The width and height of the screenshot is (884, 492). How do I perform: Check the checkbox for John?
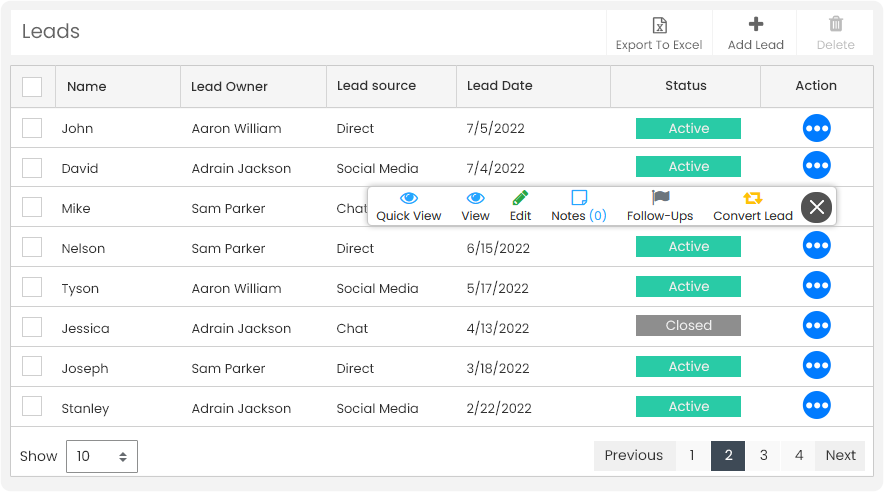click(x=32, y=128)
